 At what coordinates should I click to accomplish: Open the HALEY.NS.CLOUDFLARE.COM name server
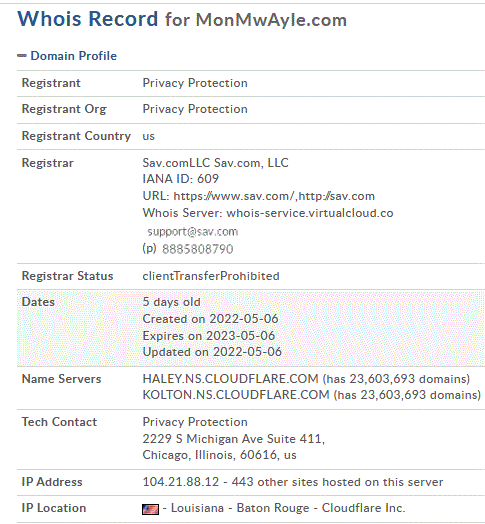pyautogui.click(x=231, y=379)
